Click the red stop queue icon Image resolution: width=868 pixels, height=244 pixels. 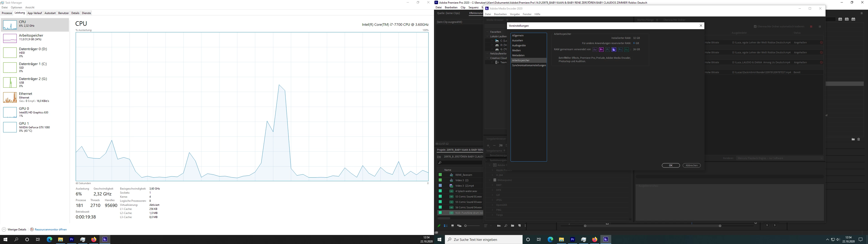pyautogui.click(x=811, y=27)
